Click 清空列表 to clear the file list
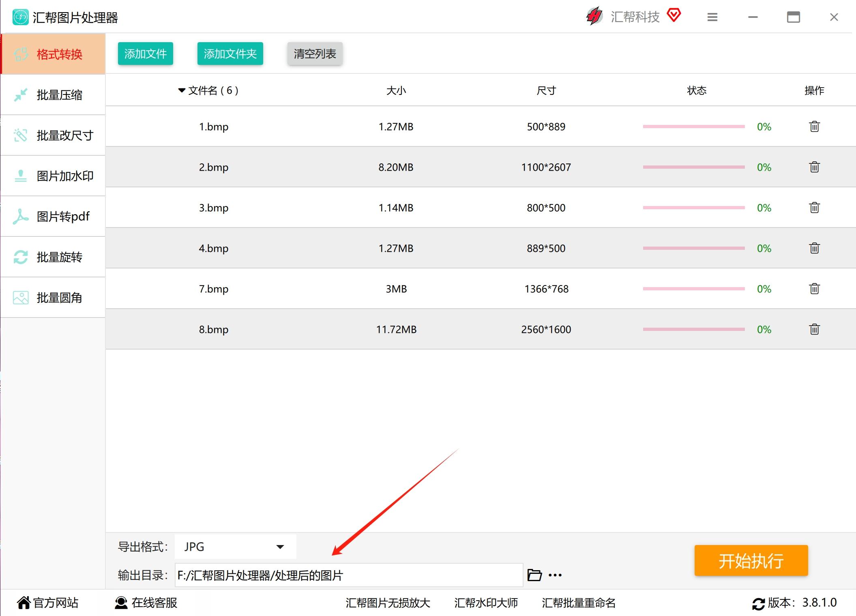This screenshot has width=856, height=616. (315, 54)
